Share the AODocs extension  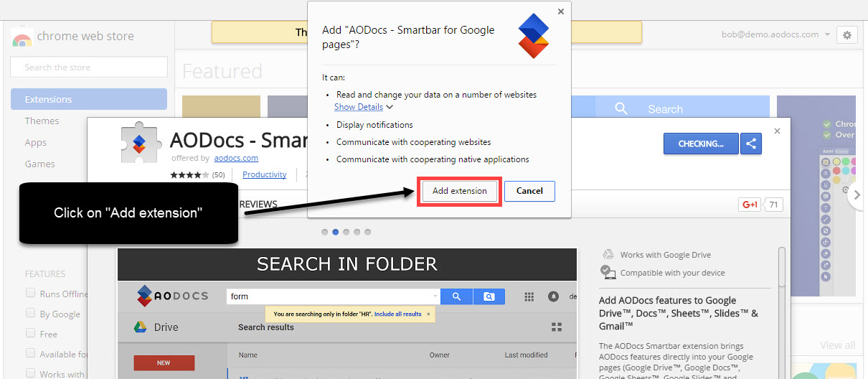751,144
